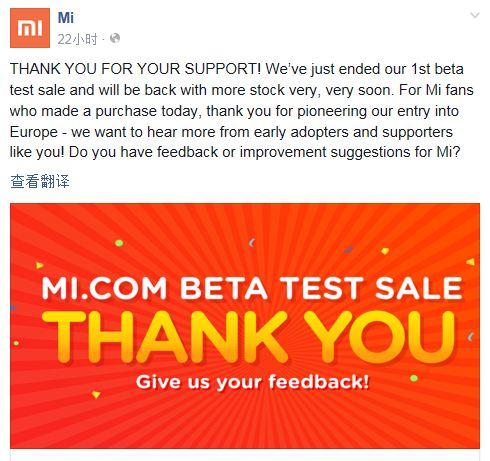Click the orange Mi logo avatar

coord(30,28)
